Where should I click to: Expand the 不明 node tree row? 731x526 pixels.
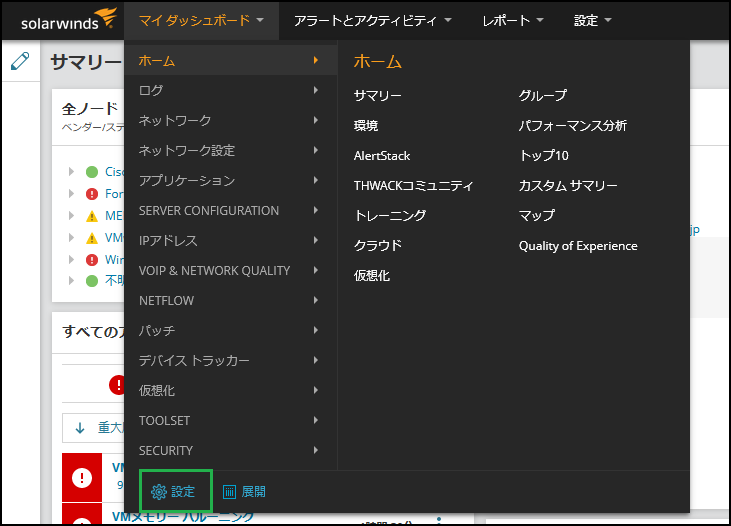coord(71,280)
